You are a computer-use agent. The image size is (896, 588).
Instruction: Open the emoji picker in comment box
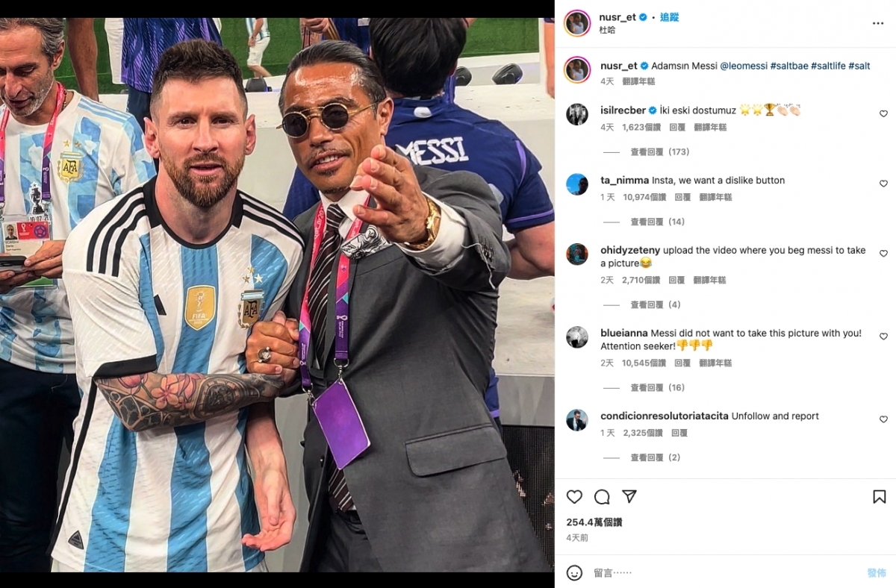coord(574,573)
